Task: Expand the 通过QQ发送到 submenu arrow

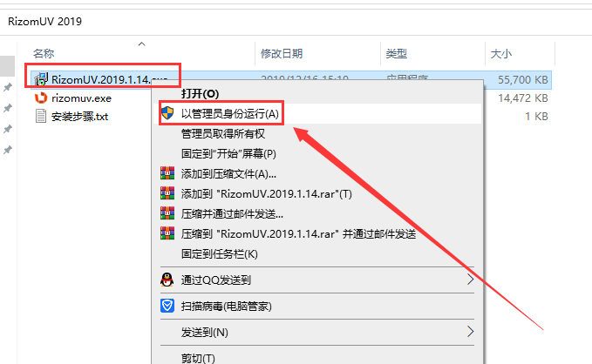Action: [471, 280]
